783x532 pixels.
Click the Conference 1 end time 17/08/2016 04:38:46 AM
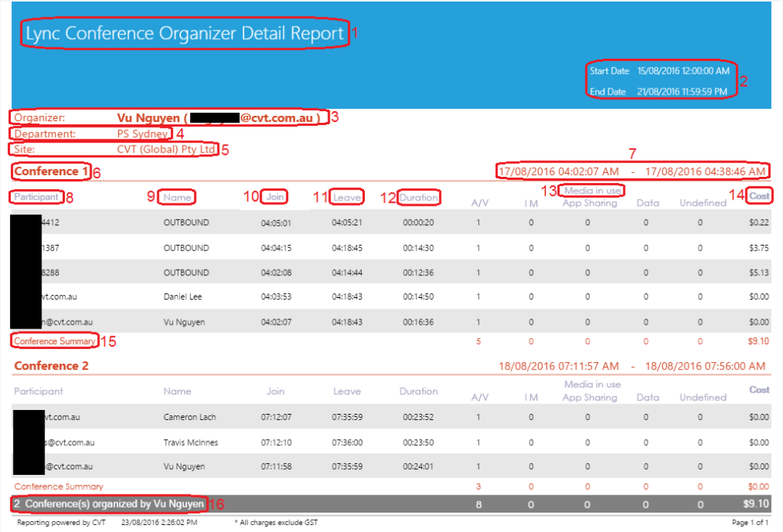[x=705, y=171]
